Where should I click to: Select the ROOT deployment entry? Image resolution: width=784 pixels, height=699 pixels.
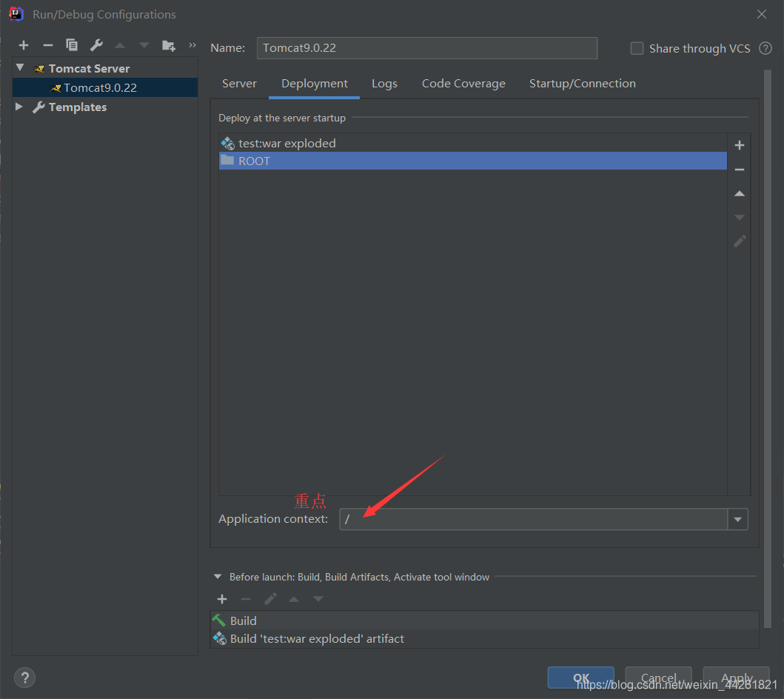[x=472, y=161]
